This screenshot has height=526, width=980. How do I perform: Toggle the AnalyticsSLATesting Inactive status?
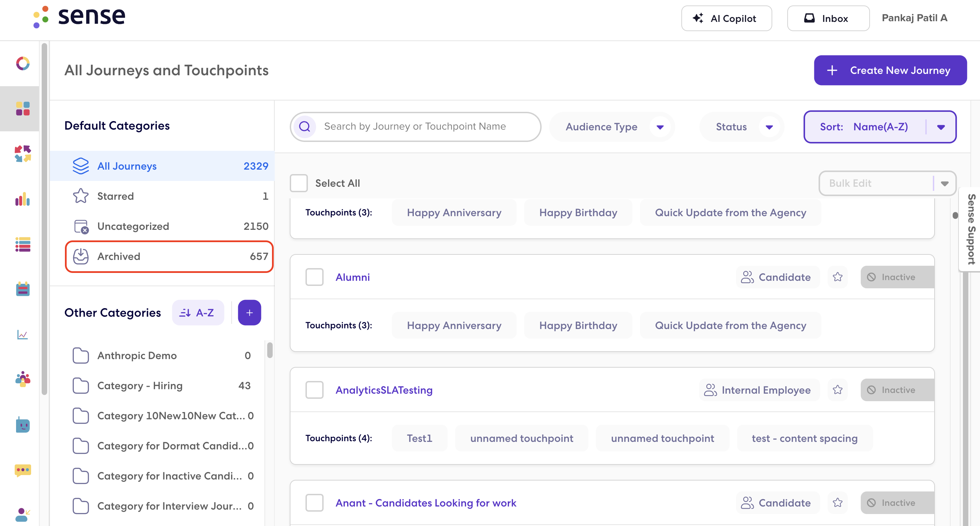click(897, 390)
